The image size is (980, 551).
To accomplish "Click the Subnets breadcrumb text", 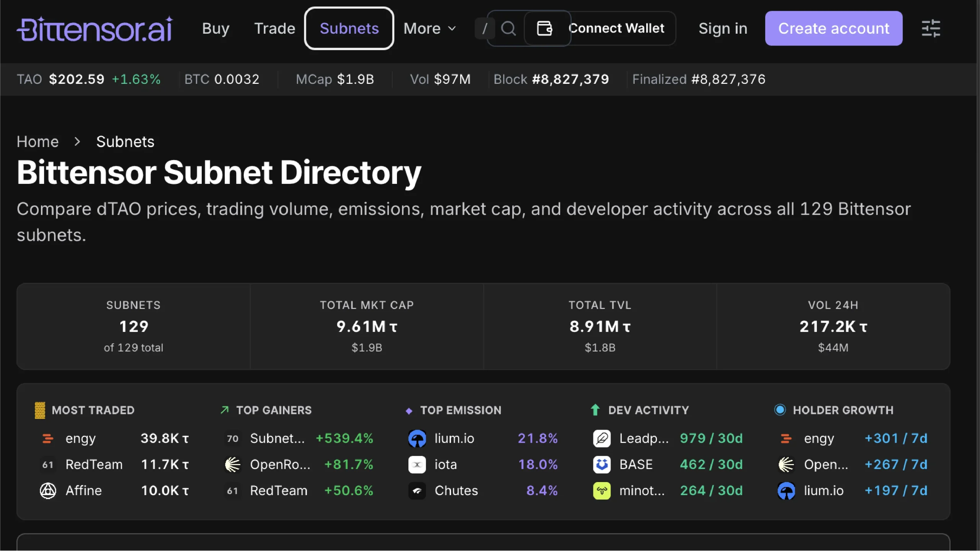I will tap(125, 142).
